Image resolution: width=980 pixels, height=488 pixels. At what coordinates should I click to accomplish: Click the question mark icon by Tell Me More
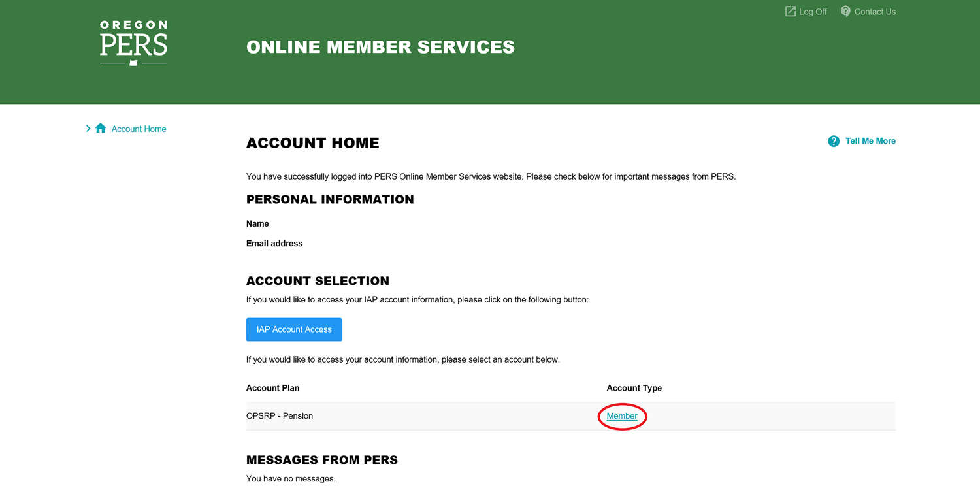pos(834,141)
